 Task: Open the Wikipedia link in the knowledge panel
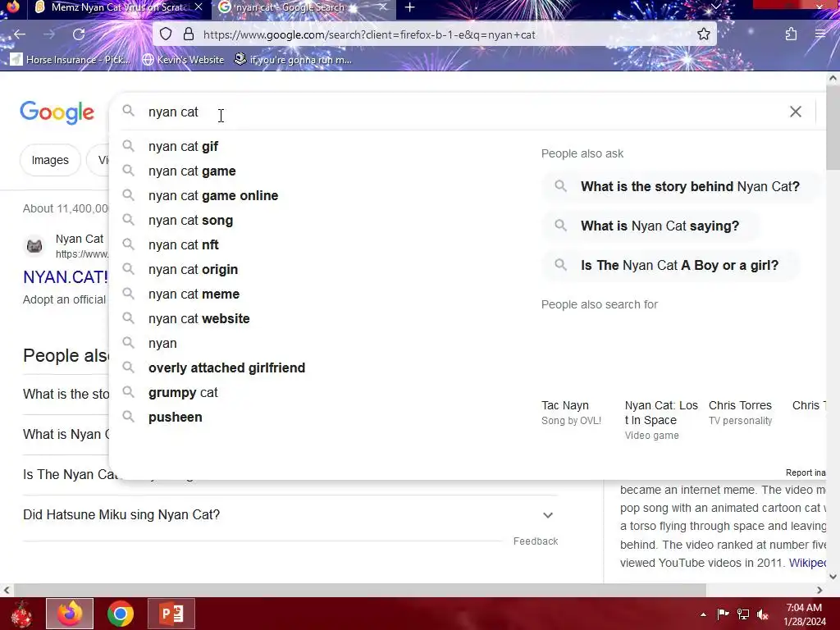coord(808,563)
